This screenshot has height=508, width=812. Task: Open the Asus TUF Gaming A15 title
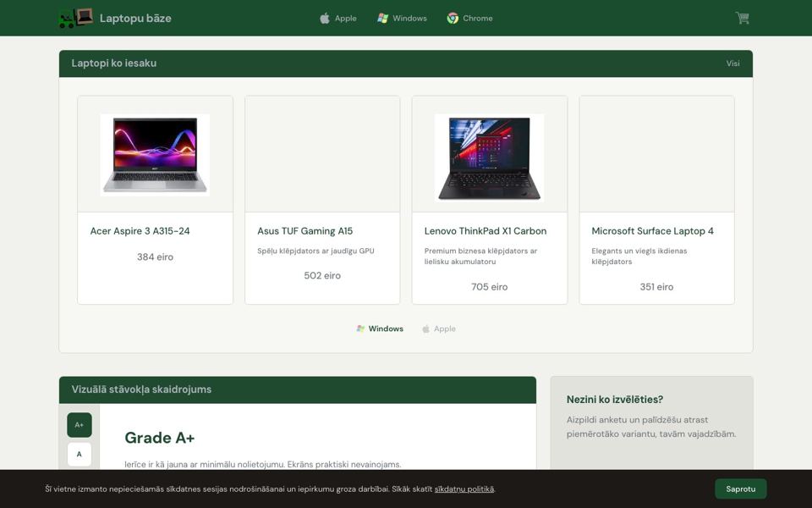305,231
